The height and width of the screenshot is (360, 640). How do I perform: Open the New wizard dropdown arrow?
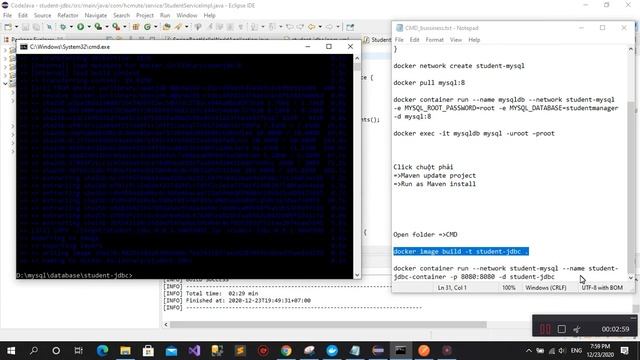click(x=16, y=27)
